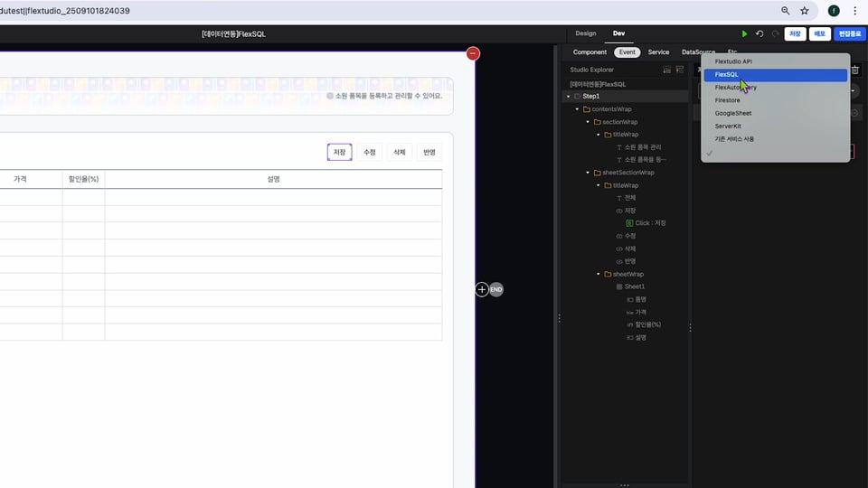Undo the last action in the toolbar
The height and width of the screenshot is (488, 868).
(759, 33)
